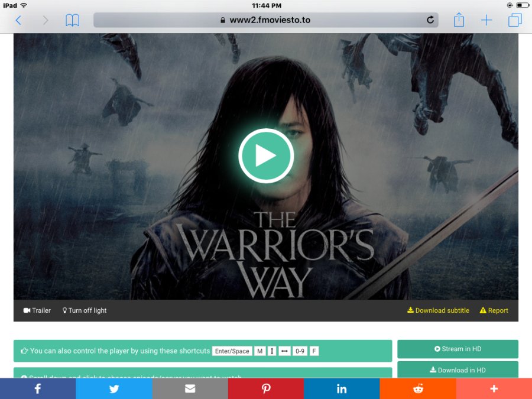Share page on Reddit

click(x=418, y=388)
